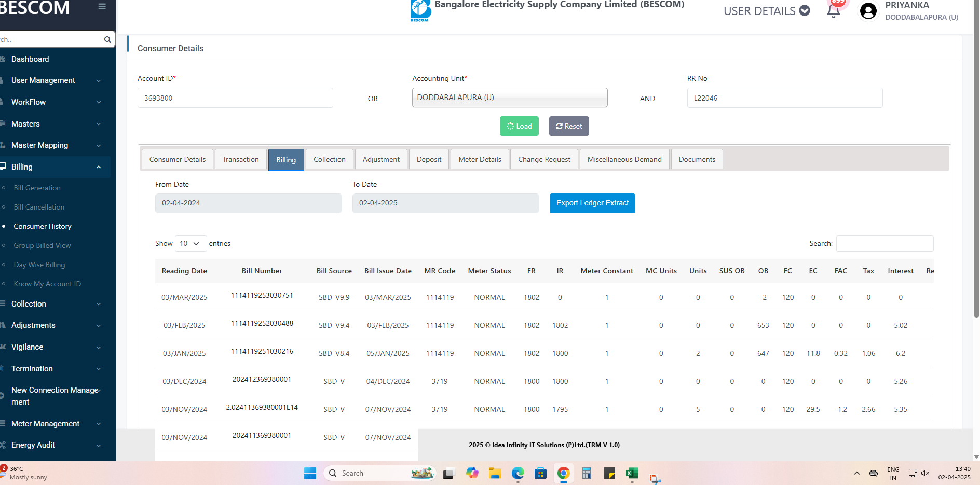Click the Task View taskbar icon
Image resolution: width=980 pixels, height=485 pixels.
coord(448,473)
